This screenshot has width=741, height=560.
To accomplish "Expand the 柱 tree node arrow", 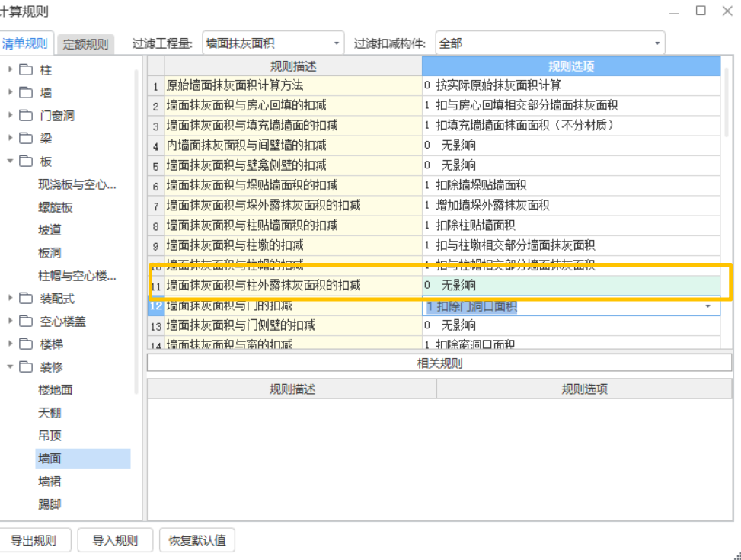I will pyautogui.click(x=10, y=69).
